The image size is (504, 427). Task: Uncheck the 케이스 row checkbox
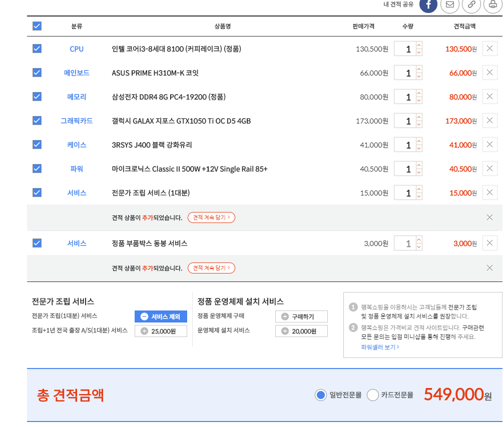point(37,144)
